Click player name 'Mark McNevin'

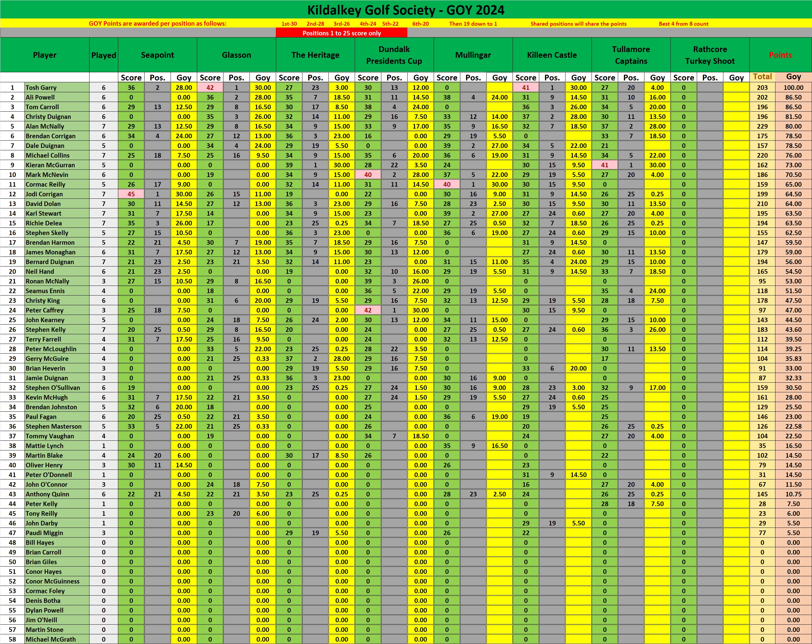click(47, 175)
